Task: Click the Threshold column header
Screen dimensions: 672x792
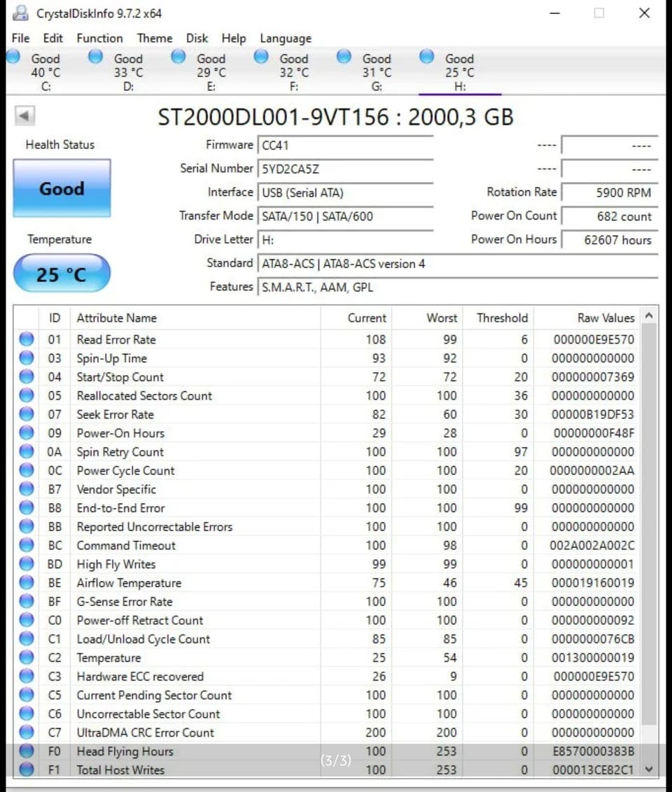Action: [498, 318]
